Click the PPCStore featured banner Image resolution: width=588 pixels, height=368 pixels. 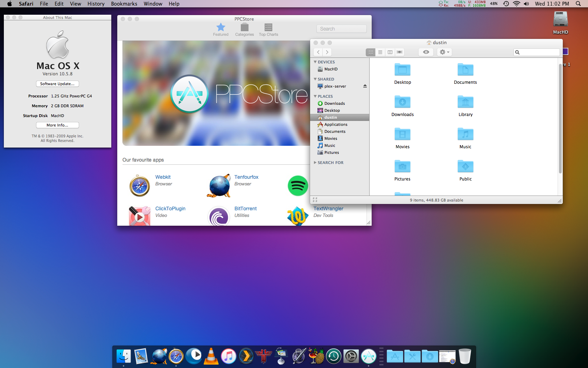pyautogui.click(x=216, y=93)
